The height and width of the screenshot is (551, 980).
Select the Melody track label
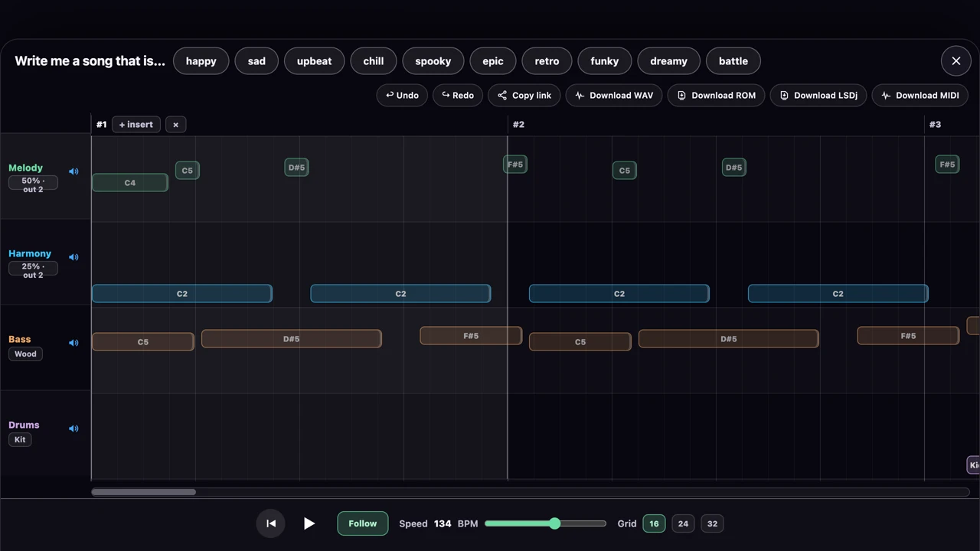(25, 168)
